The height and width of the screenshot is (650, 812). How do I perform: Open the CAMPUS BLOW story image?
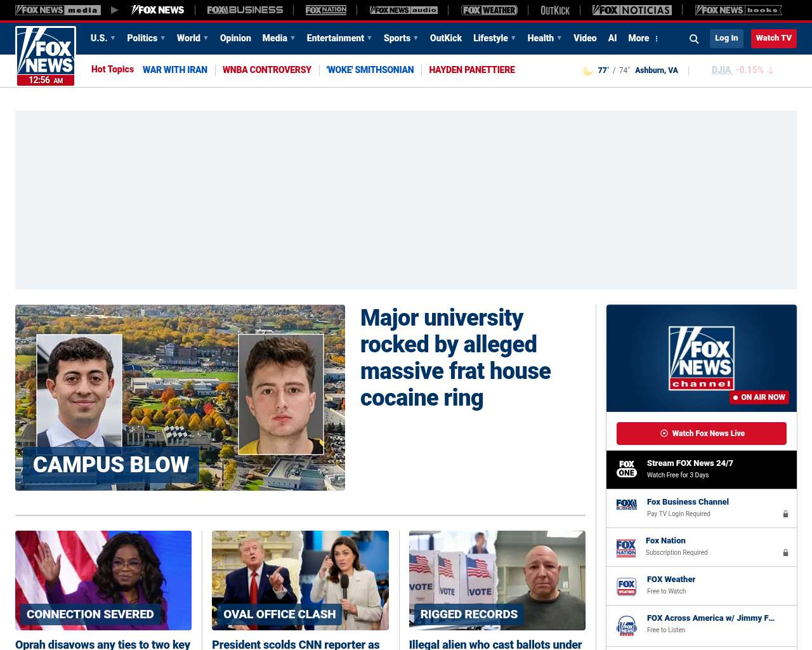tap(180, 397)
